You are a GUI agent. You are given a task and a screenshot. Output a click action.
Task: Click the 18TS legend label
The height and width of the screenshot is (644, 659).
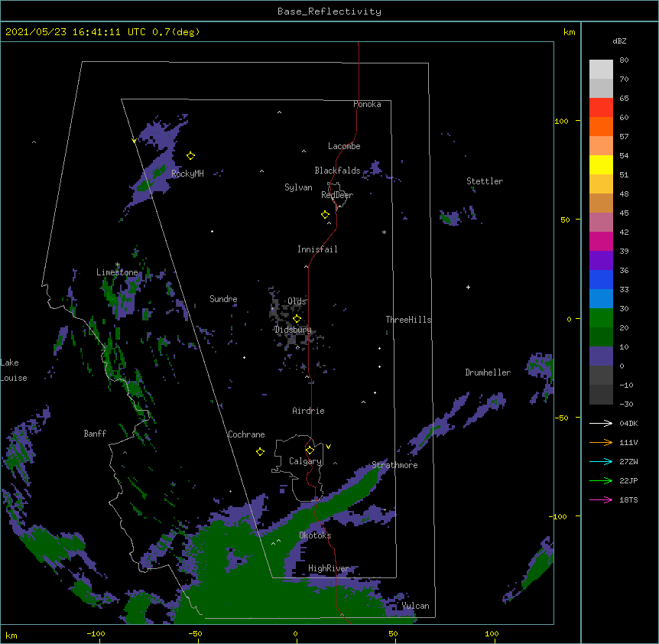pyautogui.click(x=628, y=499)
